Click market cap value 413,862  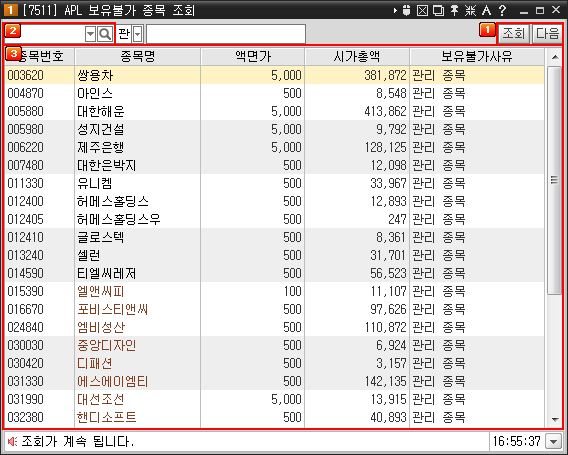[385, 111]
